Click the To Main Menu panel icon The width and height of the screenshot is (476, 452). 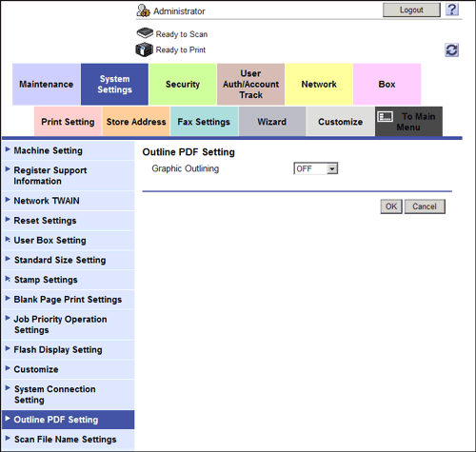pos(386,117)
